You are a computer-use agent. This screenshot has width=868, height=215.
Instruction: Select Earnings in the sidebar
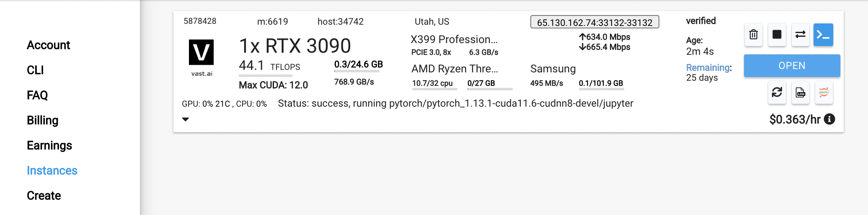49,146
